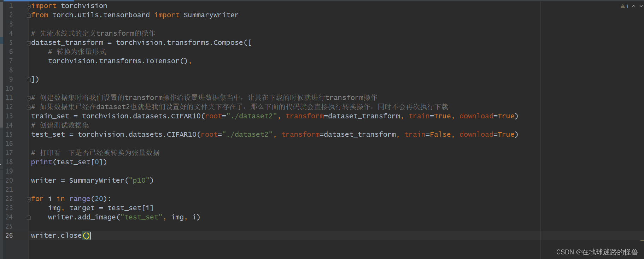
Task: Click 'SummaryWriter' in the line 2 import statement
Action: (211, 15)
